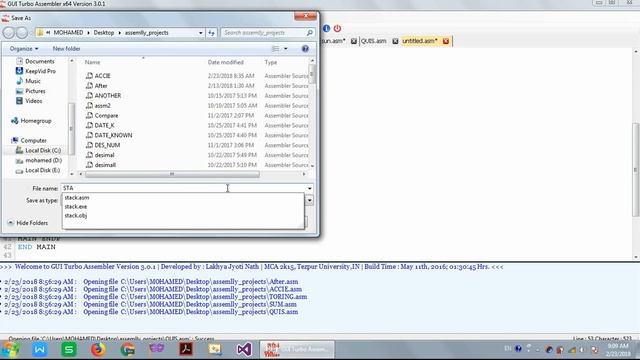Switch to the untitled.asm tab

[419, 41]
